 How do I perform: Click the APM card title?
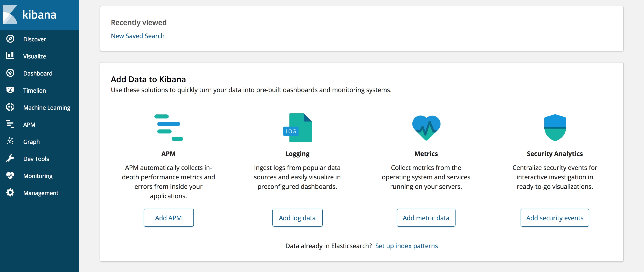pos(168,154)
